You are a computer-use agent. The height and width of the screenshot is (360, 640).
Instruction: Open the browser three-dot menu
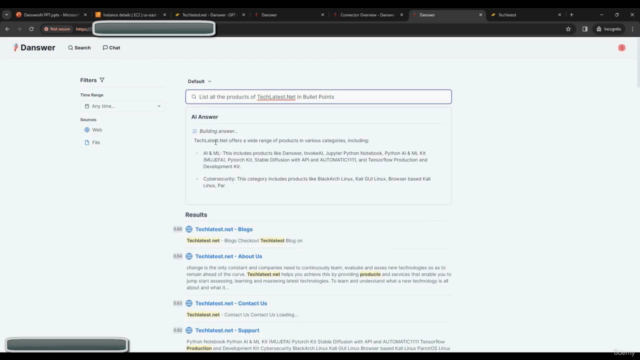(632, 29)
